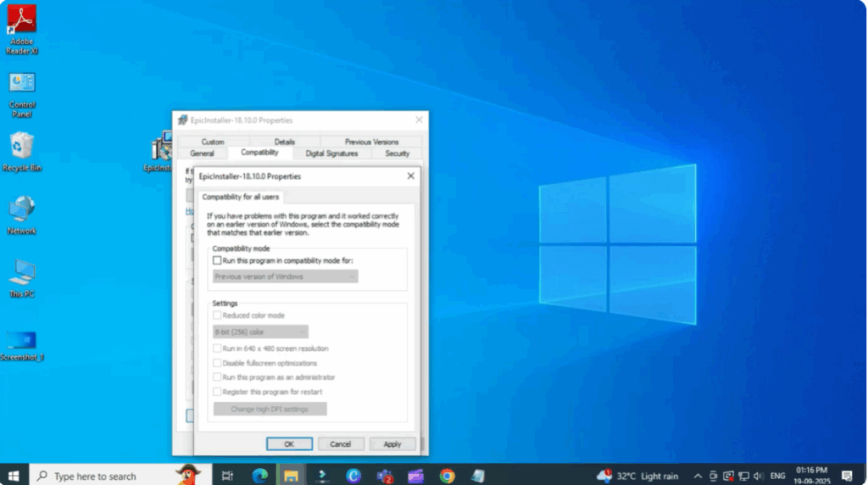Open the purple clapperboard app on taskbar

[x=415, y=476]
